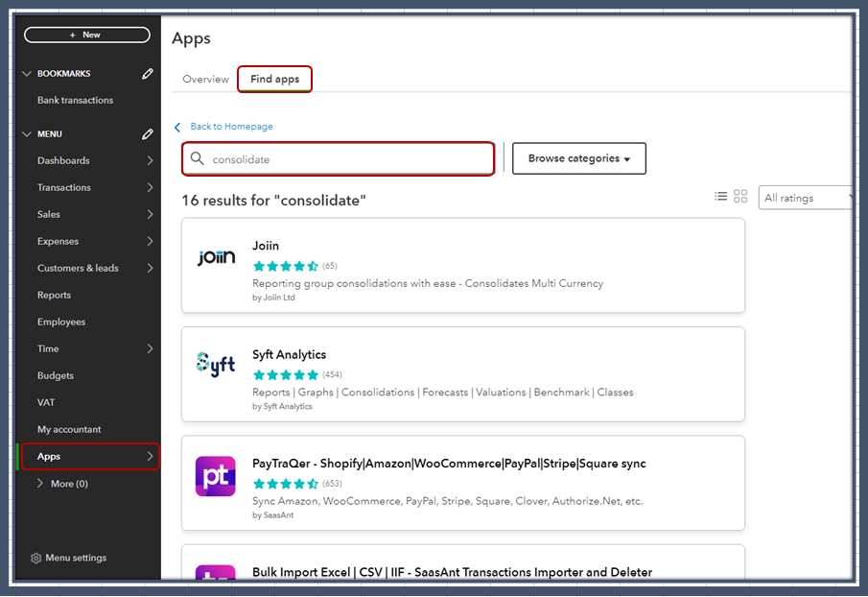Click the Joiin (65) review count
Viewport: 868px width, 597px height.
click(x=330, y=266)
